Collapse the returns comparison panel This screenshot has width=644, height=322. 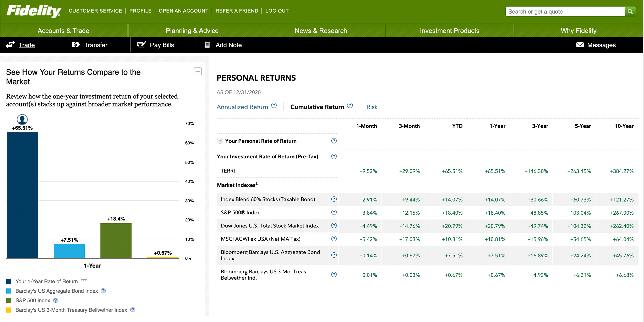[x=198, y=71]
